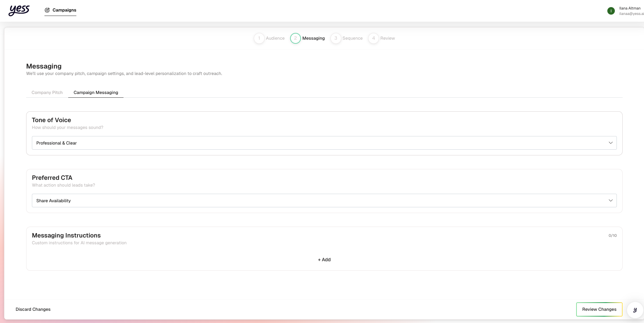Image resolution: width=644 pixels, height=323 pixels.
Task: Select the step 4 Review circle
Action: click(373, 38)
